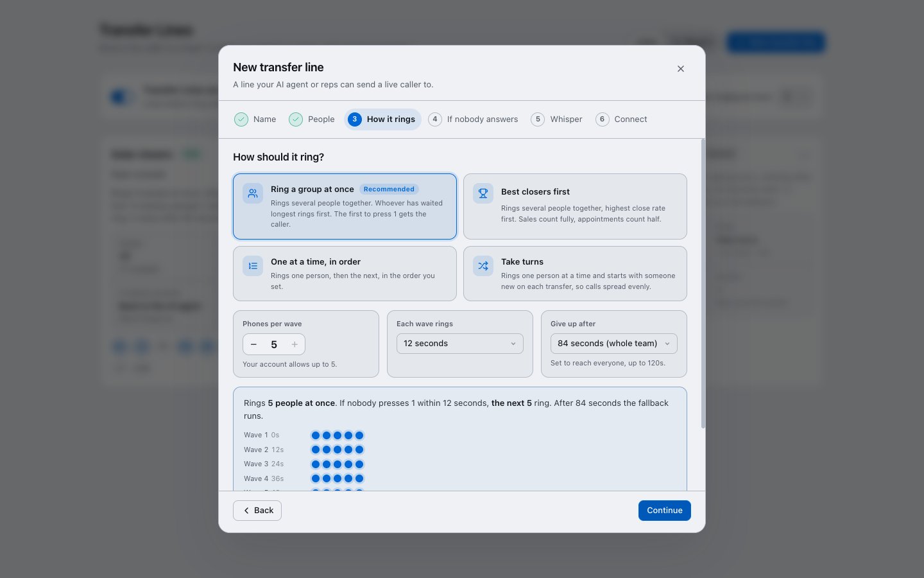Click the Wave 1 0s row label
The image size is (924, 578).
[262, 435]
